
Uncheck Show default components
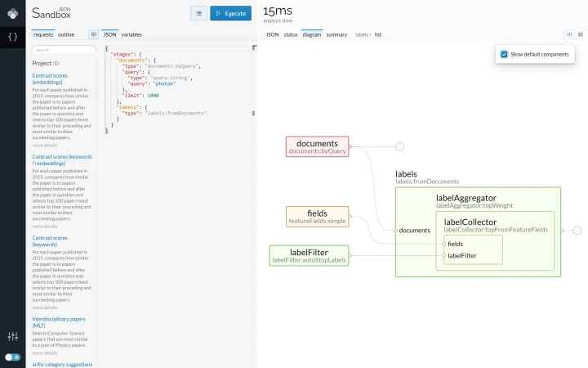pos(504,55)
